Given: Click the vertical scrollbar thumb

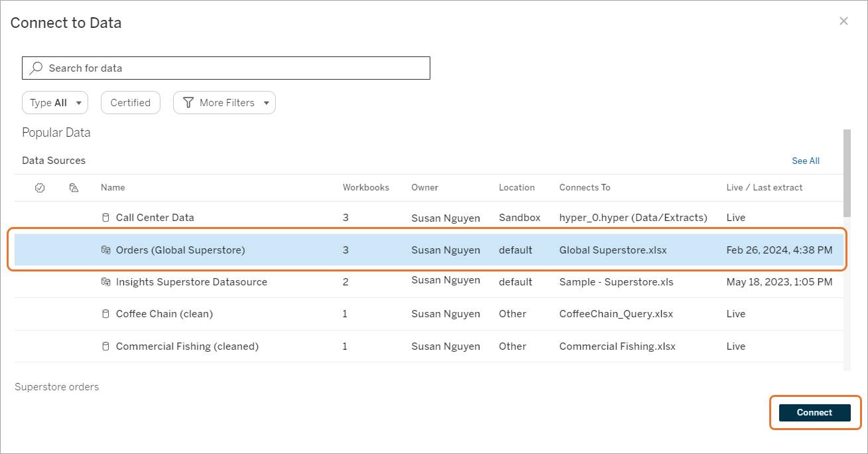Looking at the screenshot, I should pos(847,173).
